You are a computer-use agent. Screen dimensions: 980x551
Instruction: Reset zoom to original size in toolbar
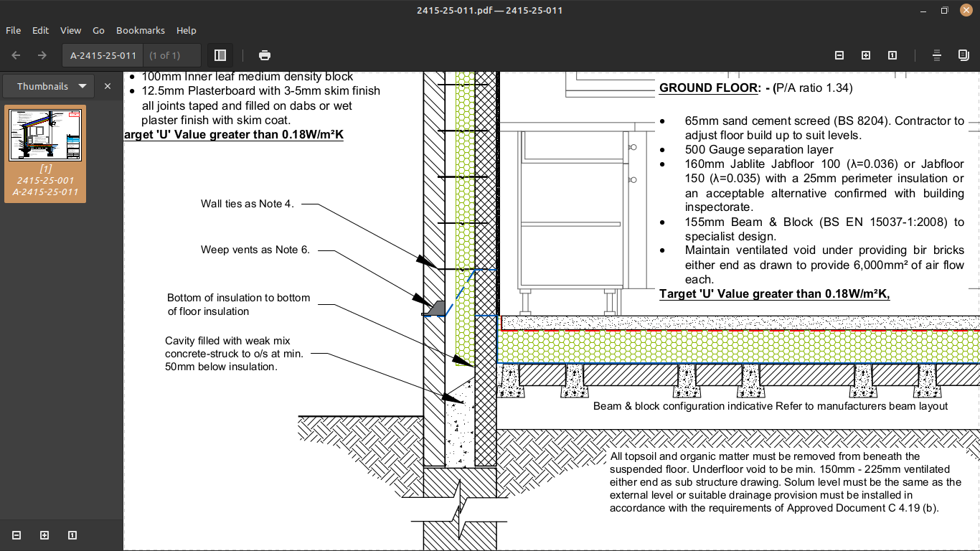point(892,55)
